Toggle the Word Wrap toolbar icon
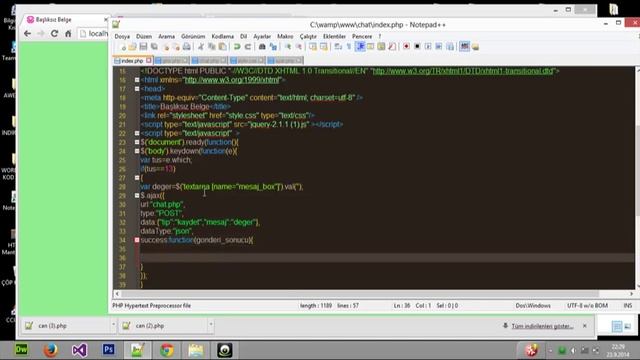The image size is (640, 360). point(338,47)
